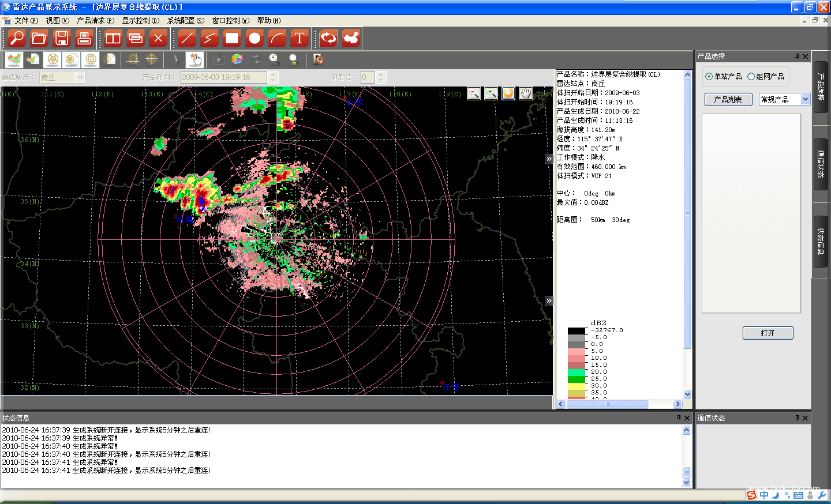Screen dimensions: 831x504
Task: Open the 常规产品 dropdown list
Action: (805, 100)
